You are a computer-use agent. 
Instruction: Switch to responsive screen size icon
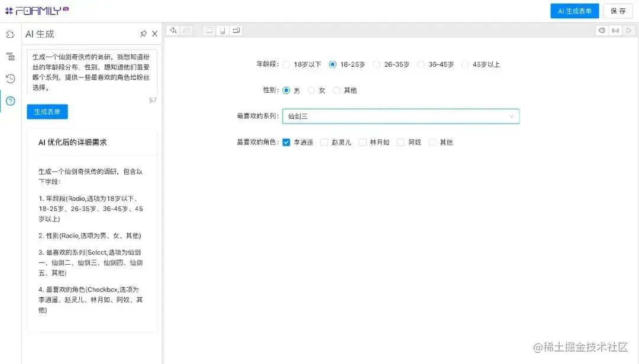236,31
